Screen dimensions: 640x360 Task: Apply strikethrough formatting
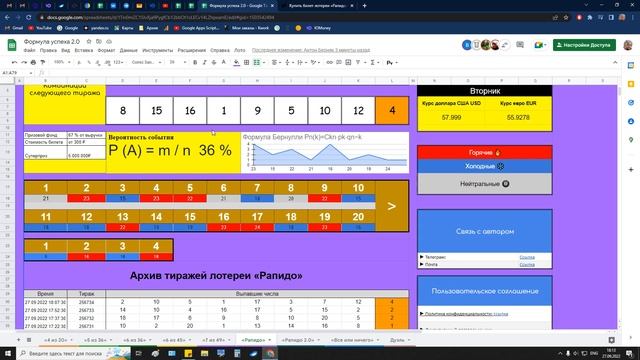point(214,62)
